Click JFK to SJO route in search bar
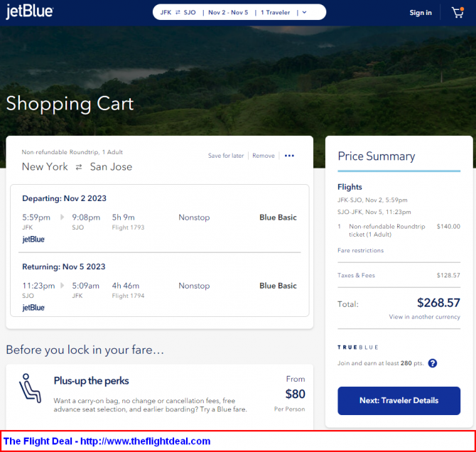 click(x=178, y=13)
